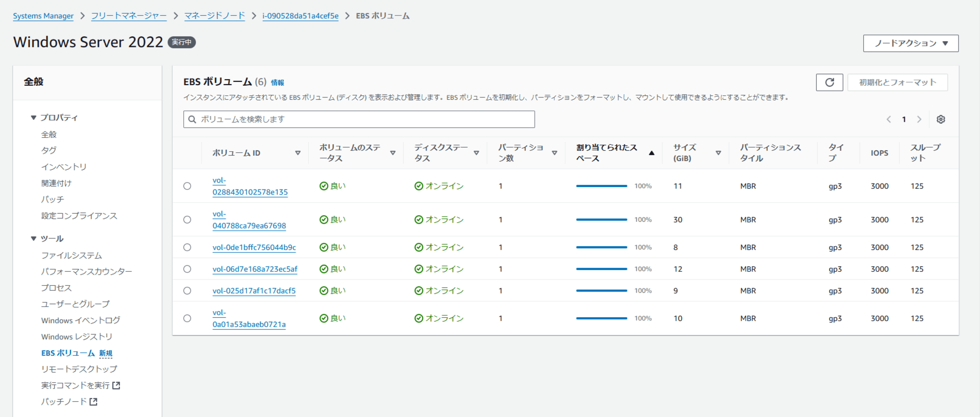980x417 pixels.
Task: Open volume vol-0de1bffc756044b9c link
Action: [254, 248]
